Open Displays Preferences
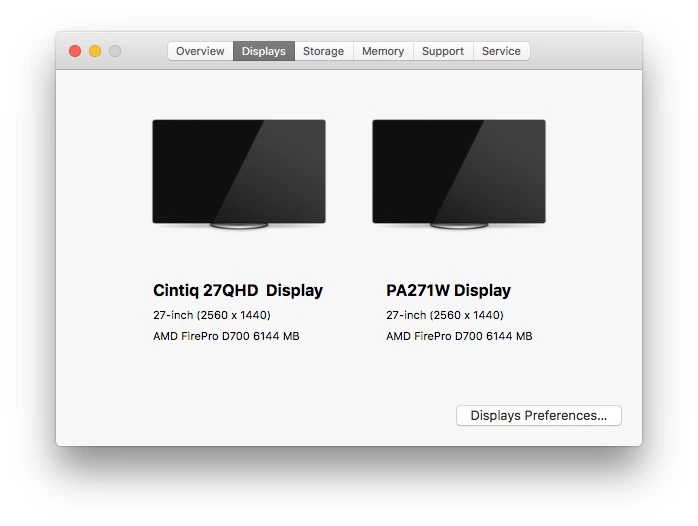698x526 pixels. click(x=539, y=415)
